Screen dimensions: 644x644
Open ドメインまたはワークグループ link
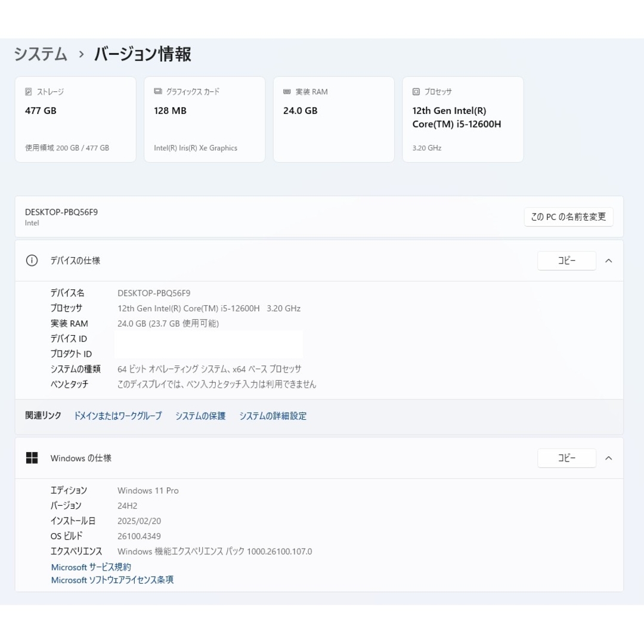pos(117,416)
